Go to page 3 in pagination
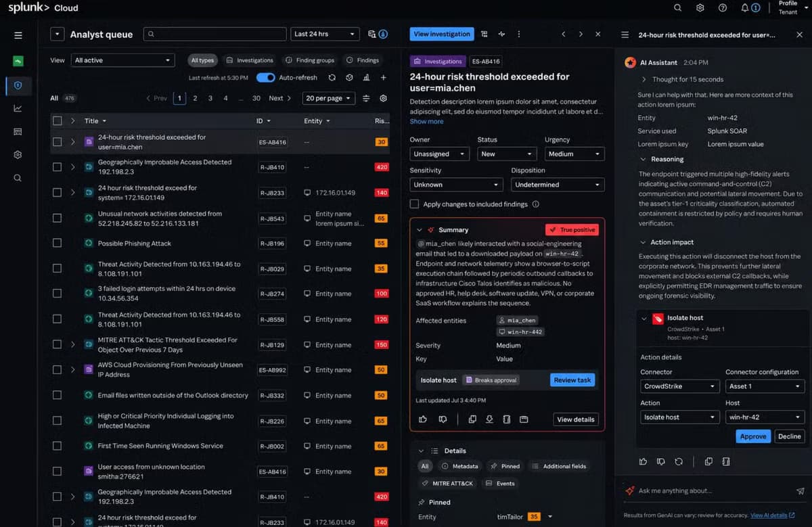Viewport: 812px width, 527px height. coord(210,98)
